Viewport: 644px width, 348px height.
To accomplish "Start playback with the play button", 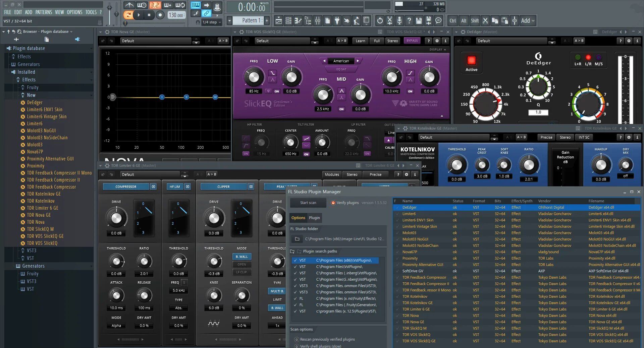I will pyautogui.click(x=138, y=15).
